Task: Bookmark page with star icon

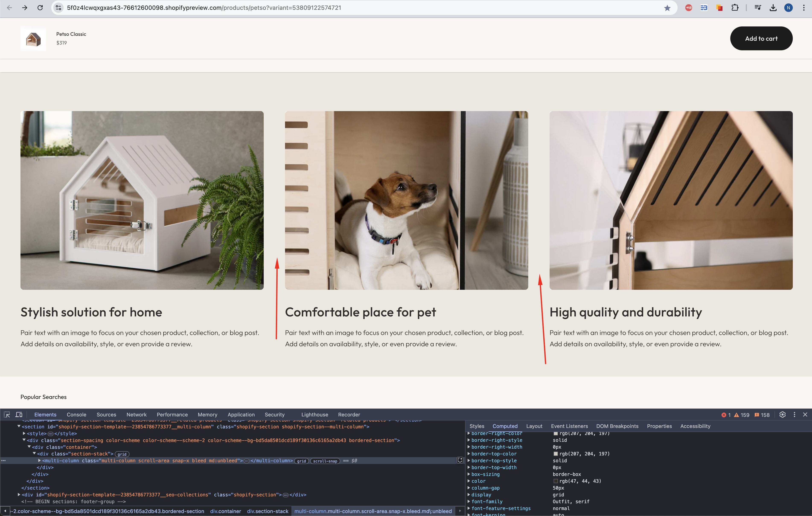Action: click(667, 8)
